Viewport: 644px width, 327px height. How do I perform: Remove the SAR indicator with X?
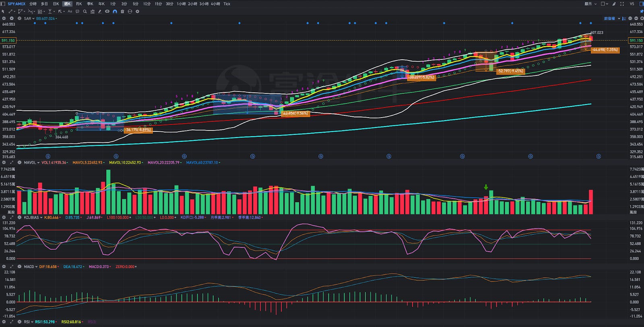pyautogui.click(x=19, y=19)
